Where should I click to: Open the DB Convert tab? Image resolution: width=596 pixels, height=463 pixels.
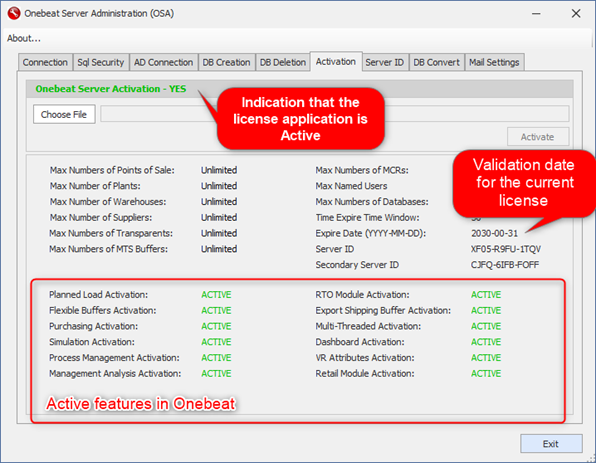point(436,62)
